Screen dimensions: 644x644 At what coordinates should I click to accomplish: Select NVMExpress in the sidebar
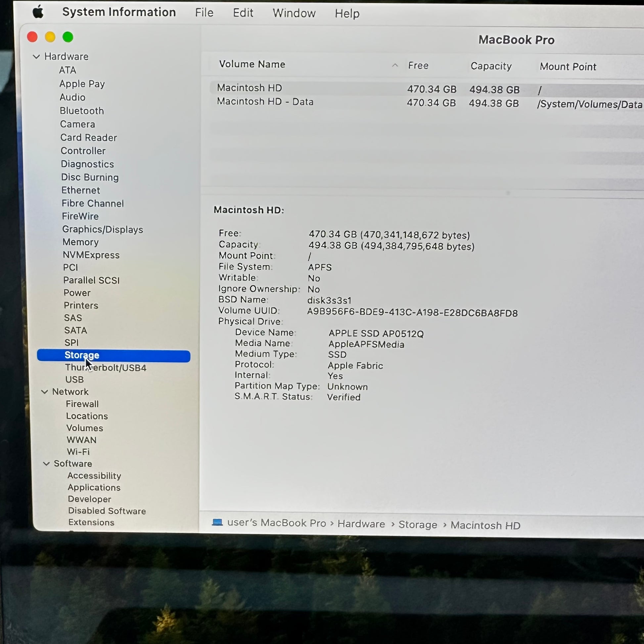tap(91, 255)
